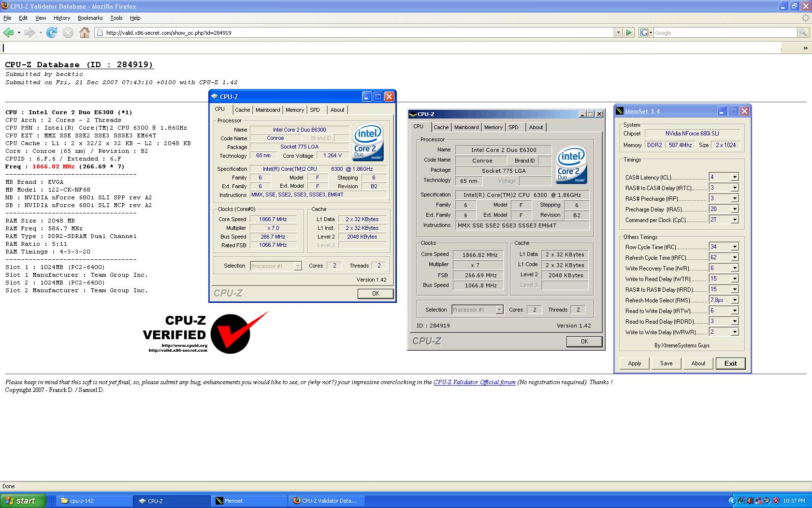The height and width of the screenshot is (508, 812).
Task: Click the MemSet title bar icon
Action: coord(620,111)
